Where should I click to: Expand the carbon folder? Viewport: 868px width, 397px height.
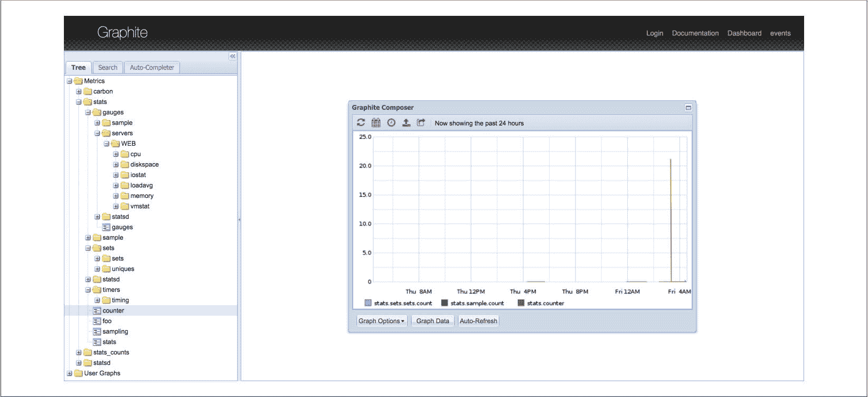79,91
